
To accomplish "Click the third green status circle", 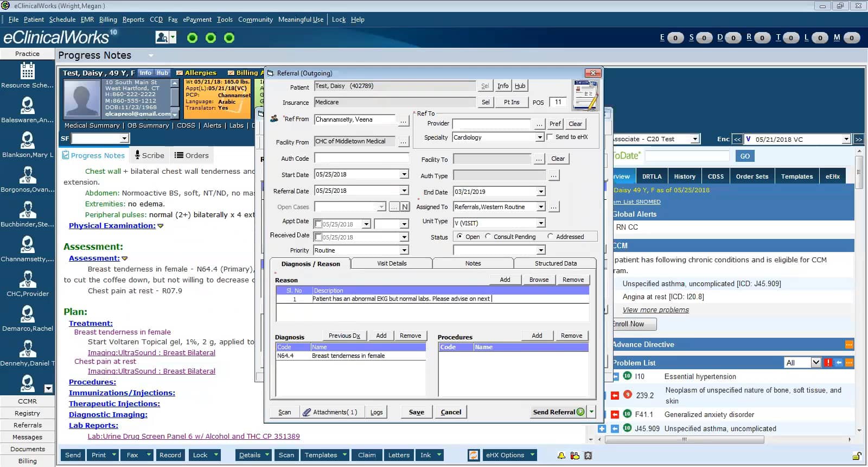I will [229, 37].
